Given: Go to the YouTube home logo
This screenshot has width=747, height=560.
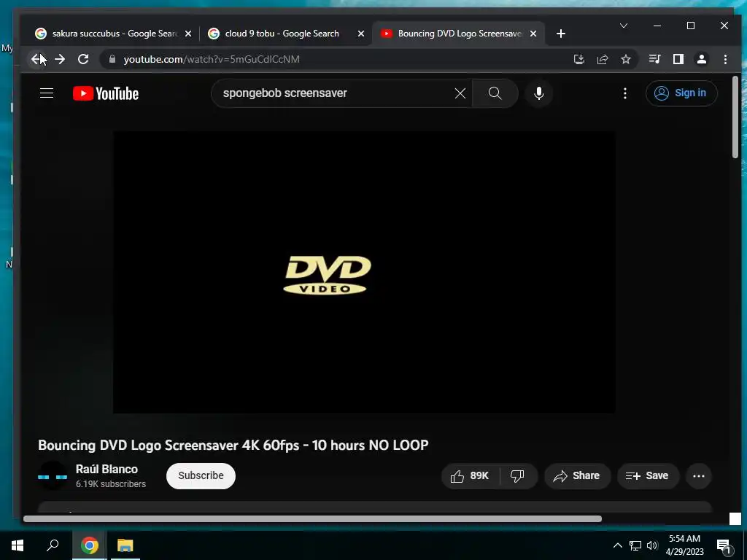Looking at the screenshot, I should click(x=106, y=93).
